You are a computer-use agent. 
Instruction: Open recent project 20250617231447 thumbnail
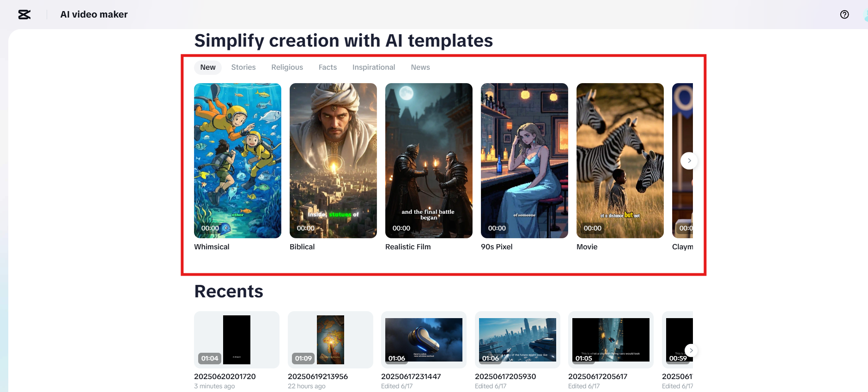[x=424, y=340]
